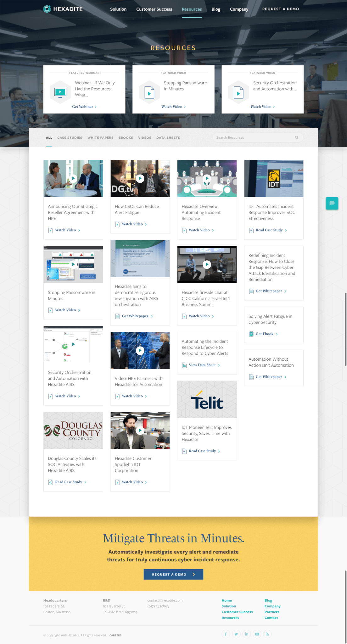Click the page's vertical scrollbar
The width and height of the screenshot is (347, 644).
click(x=345, y=329)
